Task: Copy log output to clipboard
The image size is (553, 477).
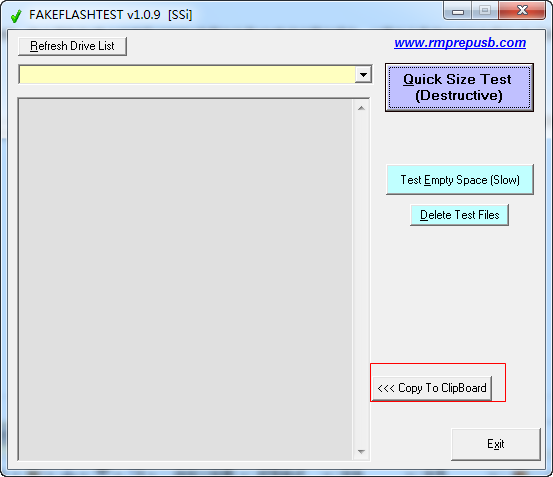Action: click(x=432, y=388)
